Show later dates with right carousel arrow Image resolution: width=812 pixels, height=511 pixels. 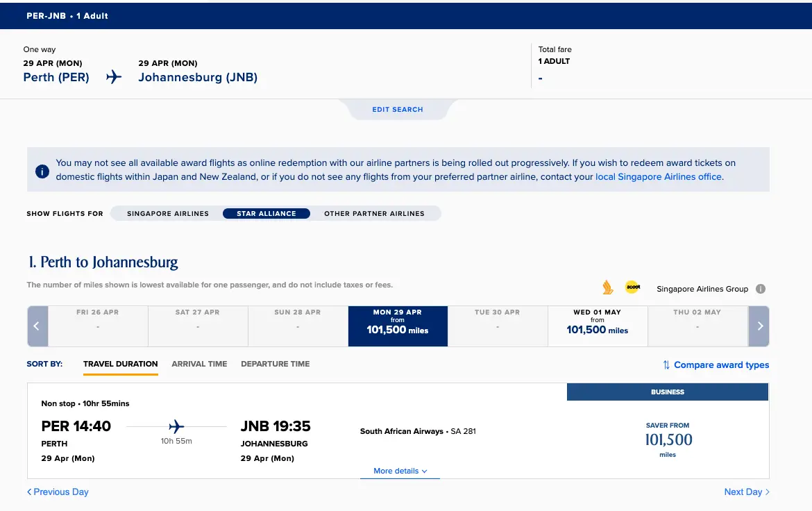(x=759, y=326)
